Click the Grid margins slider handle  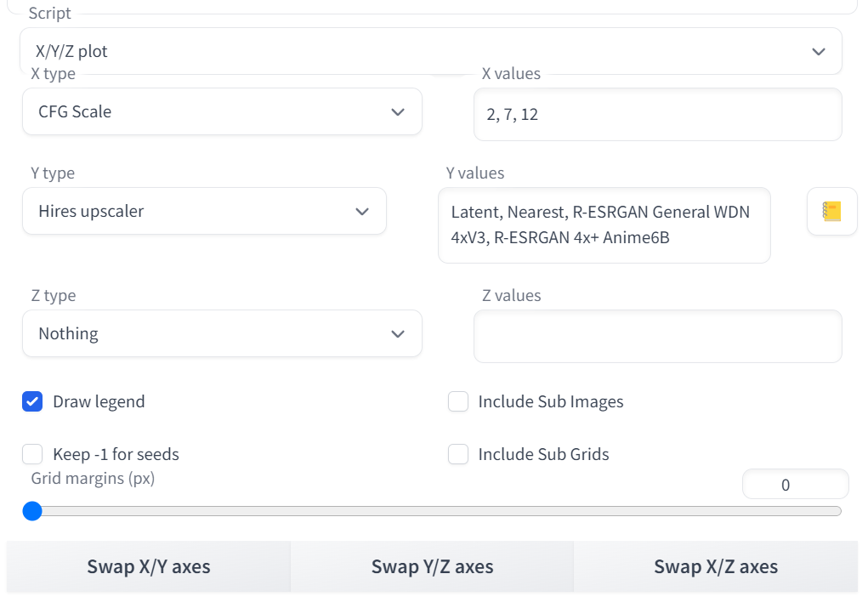tap(32, 511)
